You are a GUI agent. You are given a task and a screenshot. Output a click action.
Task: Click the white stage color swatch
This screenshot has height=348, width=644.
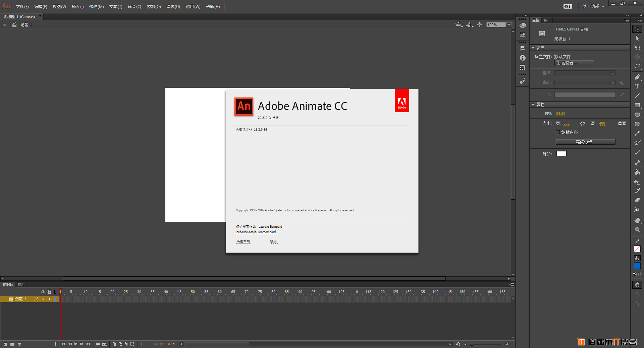pos(561,154)
